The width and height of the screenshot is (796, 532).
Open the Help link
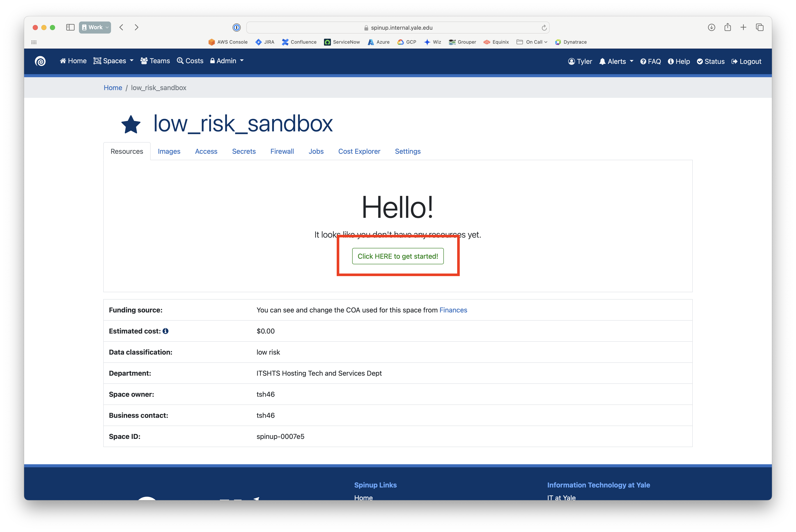coord(679,62)
